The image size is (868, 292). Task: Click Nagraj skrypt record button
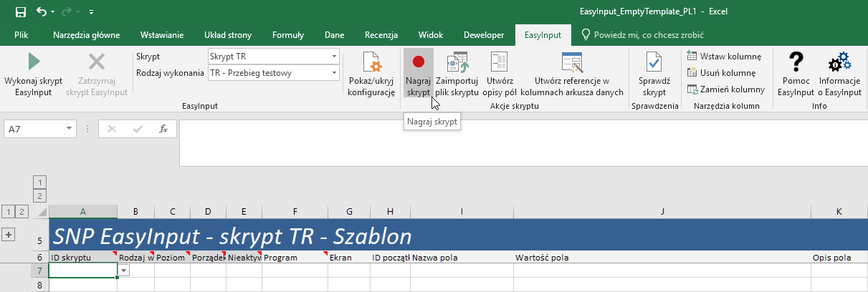click(418, 74)
